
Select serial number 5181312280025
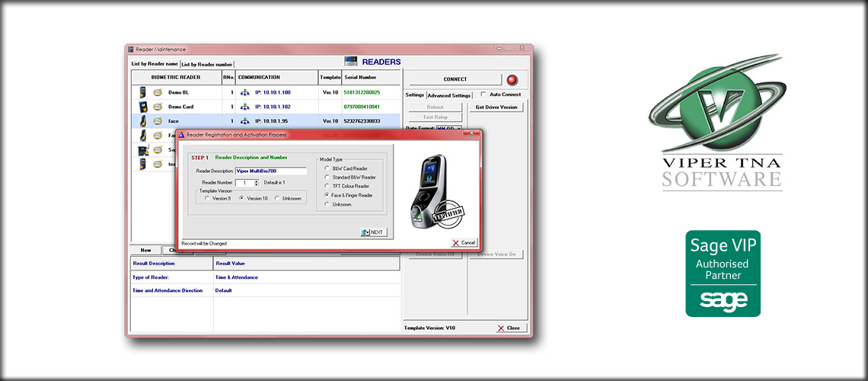[x=362, y=92]
